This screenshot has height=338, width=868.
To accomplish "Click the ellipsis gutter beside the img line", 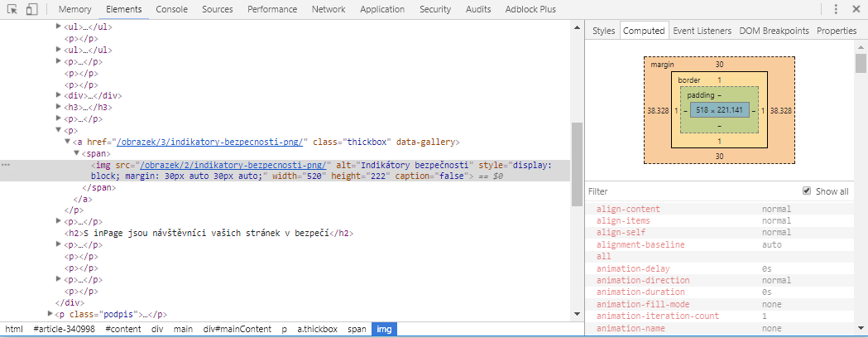I will pos(7,165).
